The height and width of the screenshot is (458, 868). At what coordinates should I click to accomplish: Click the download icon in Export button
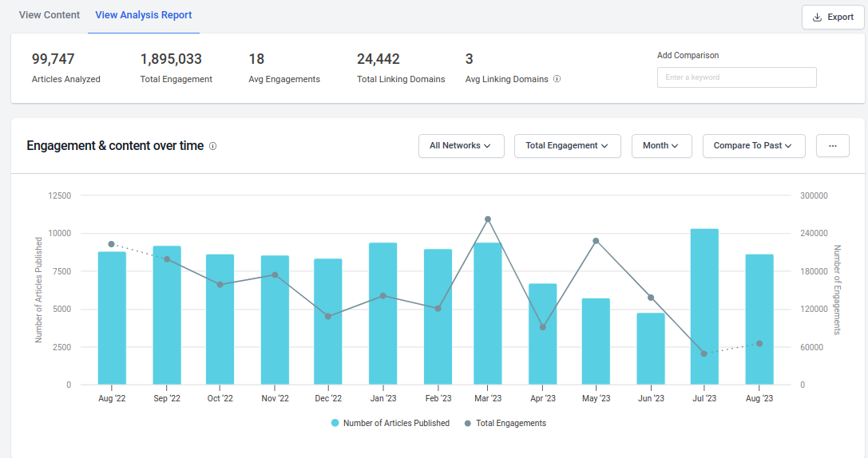[x=817, y=17]
